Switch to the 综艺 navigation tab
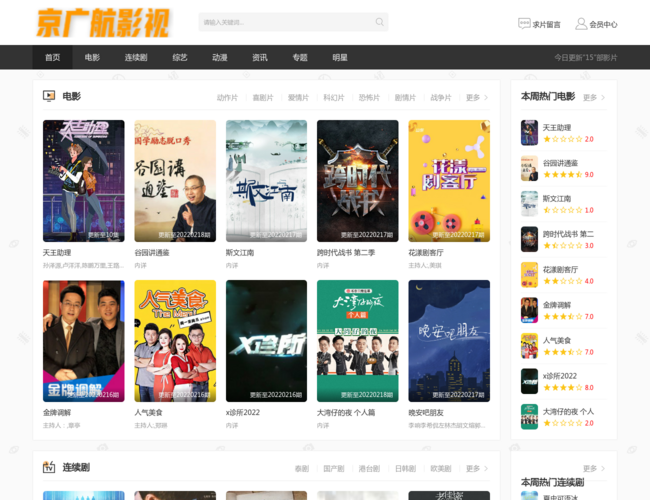Image resolution: width=650 pixels, height=500 pixels. point(179,58)
